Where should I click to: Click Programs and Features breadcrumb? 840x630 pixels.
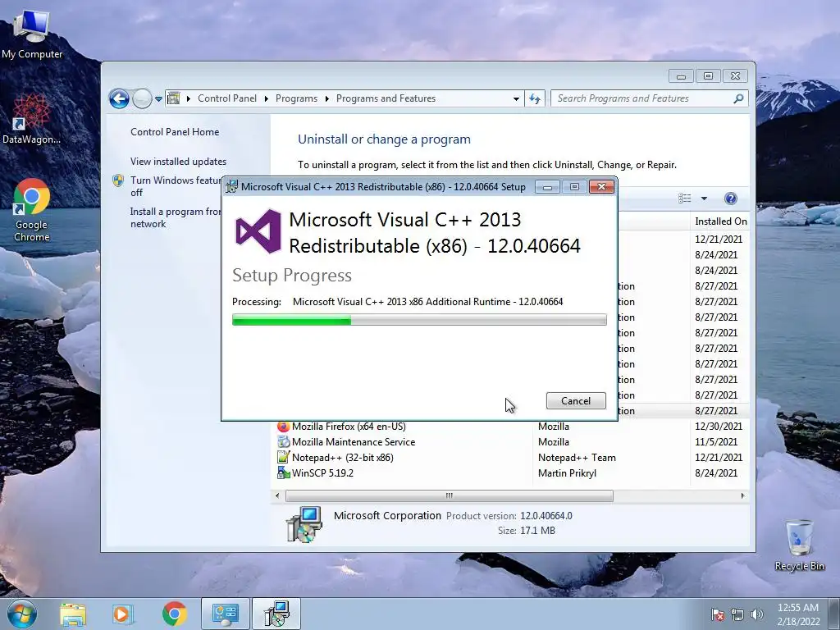click(386, 98)
